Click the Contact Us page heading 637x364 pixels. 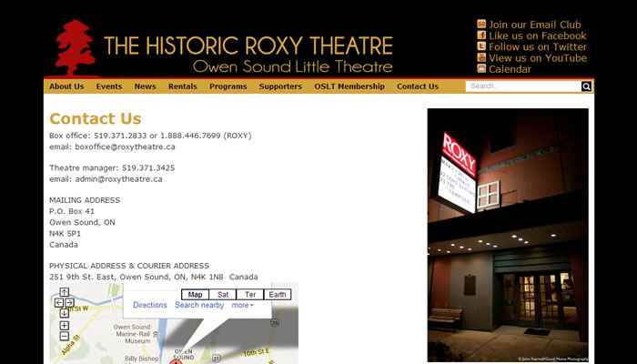coord(96,118)
